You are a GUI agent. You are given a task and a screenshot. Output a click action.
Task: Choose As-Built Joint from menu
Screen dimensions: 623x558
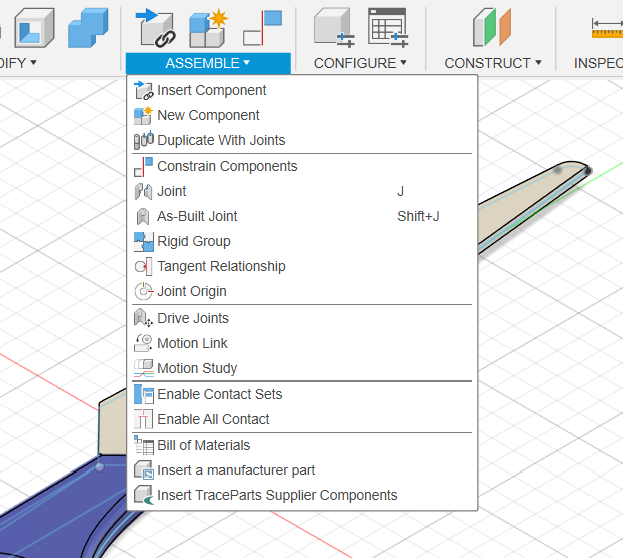197,216
